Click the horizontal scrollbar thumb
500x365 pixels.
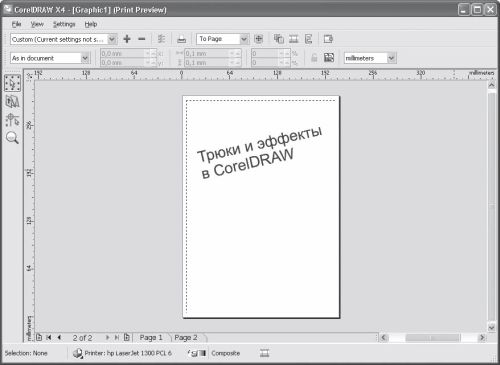click(x=432, y=338)
